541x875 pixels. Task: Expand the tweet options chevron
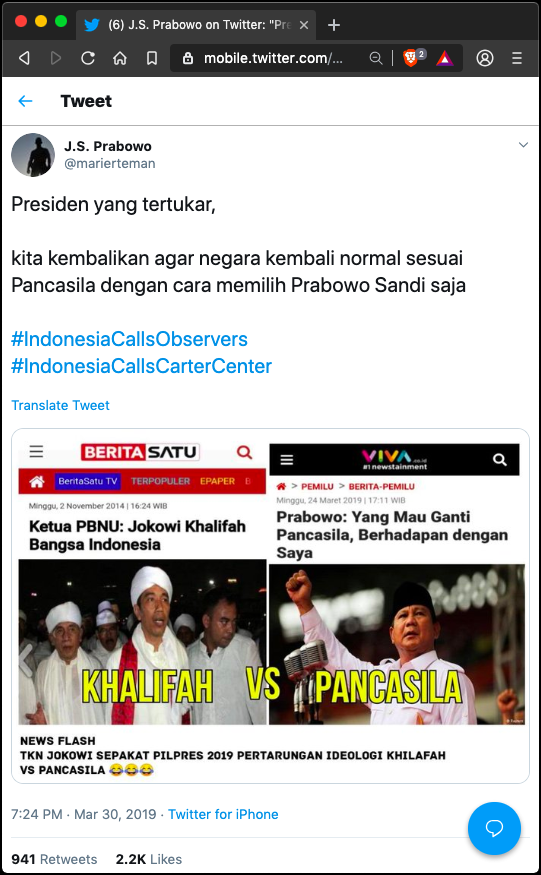tap(523, 145)
